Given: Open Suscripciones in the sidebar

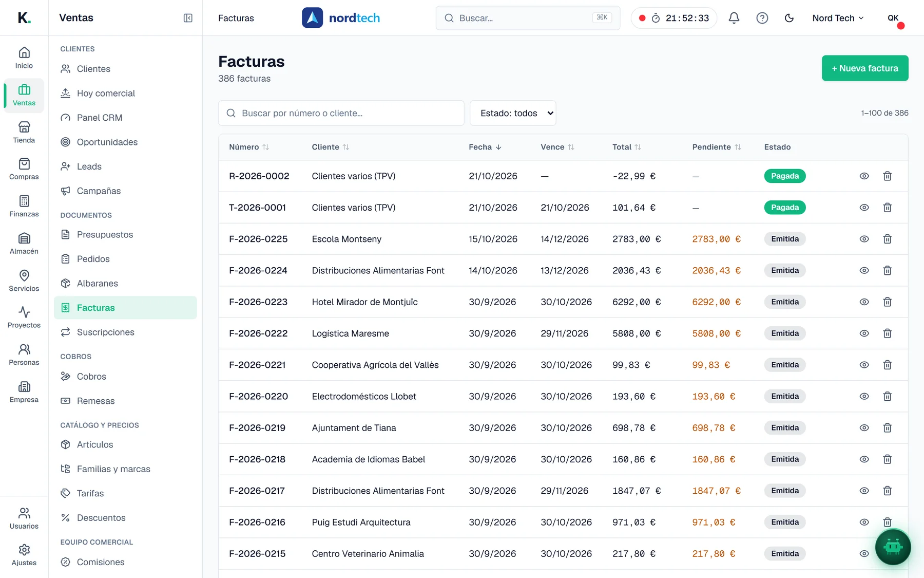Looking at the screenshot, I should tap(125, 332).
